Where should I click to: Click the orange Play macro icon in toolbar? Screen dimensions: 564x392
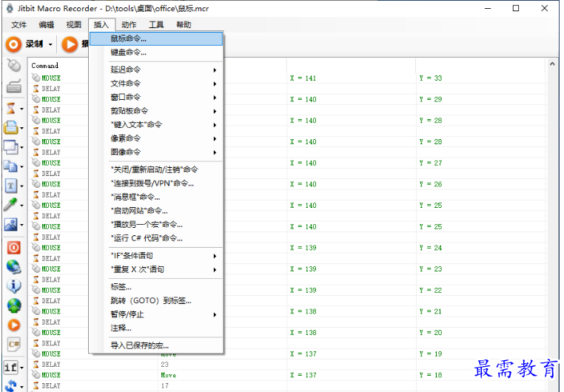(x=70, y=44)
